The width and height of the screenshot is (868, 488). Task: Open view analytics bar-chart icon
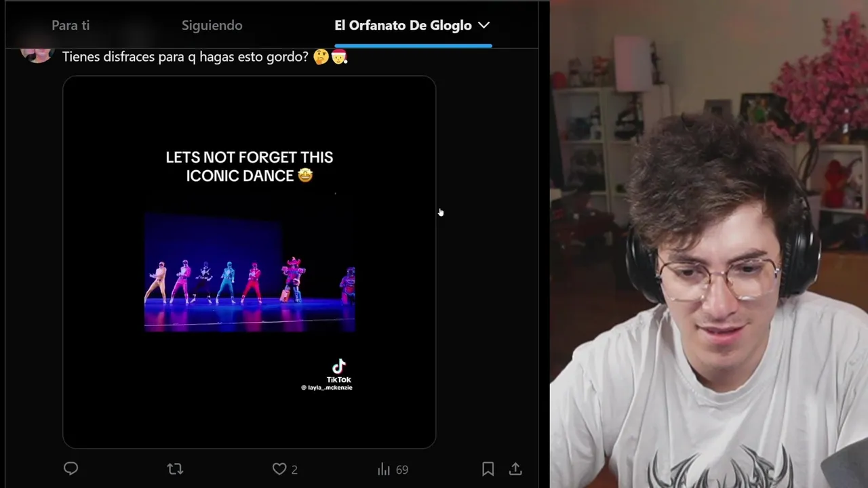pyautogui.click(x=384, y=469)
